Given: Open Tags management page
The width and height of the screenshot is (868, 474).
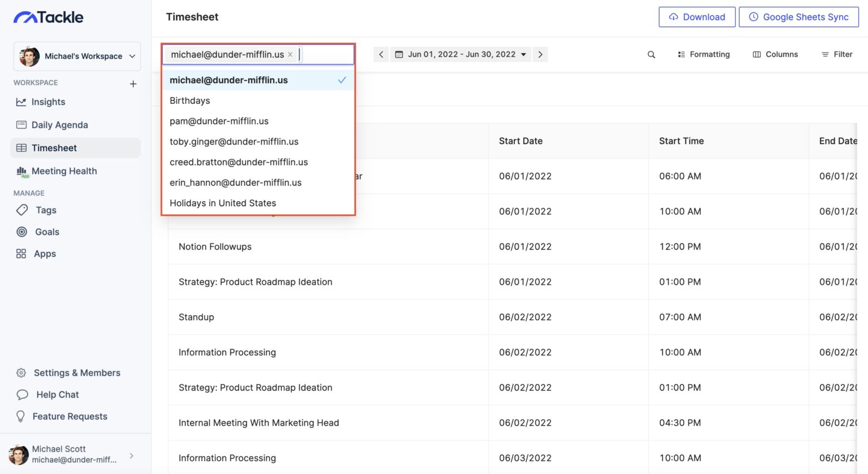Looking at the screenshot, I should [36, 210].
